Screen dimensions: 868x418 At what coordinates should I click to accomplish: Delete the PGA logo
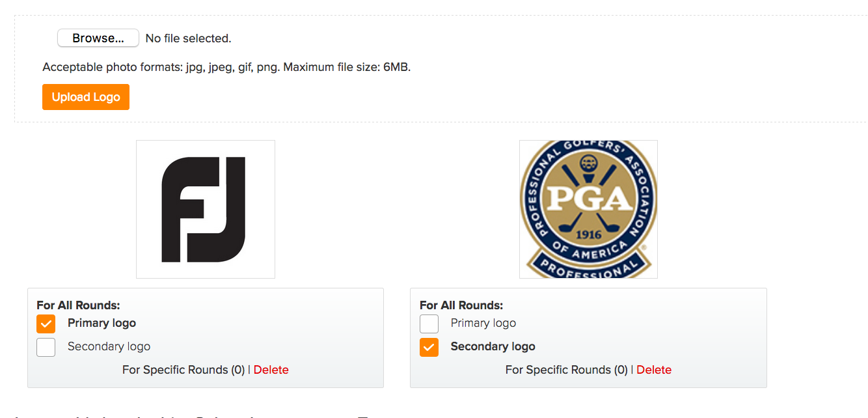pos(654,370)
